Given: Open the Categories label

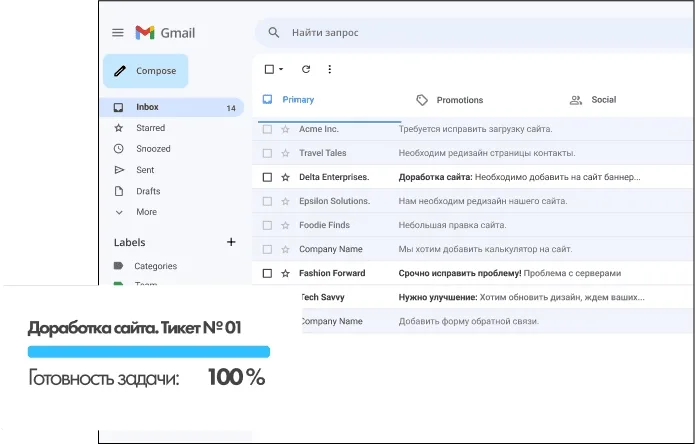Looking at the screenshot, I should click(x=156, y=266).
